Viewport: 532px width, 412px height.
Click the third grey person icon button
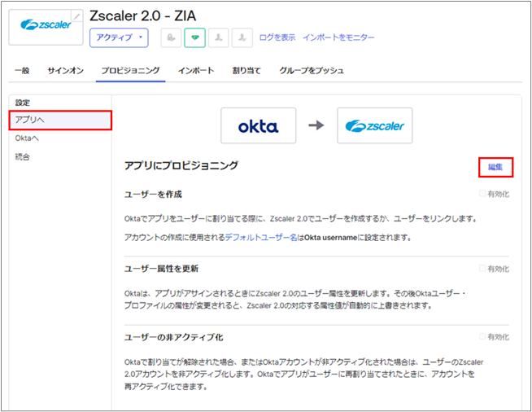pyautogui.click(x=219, y=37)
